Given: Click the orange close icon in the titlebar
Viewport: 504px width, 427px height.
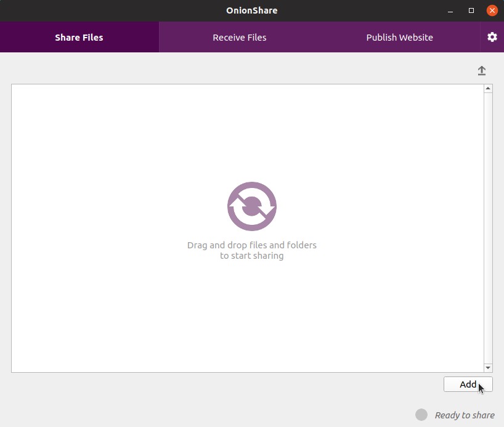Looking at the screenshot, I should point(492,10).
